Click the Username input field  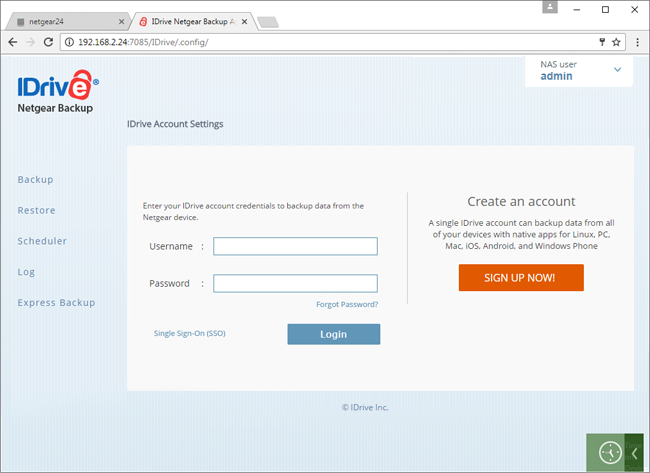[x=295, y=246]
